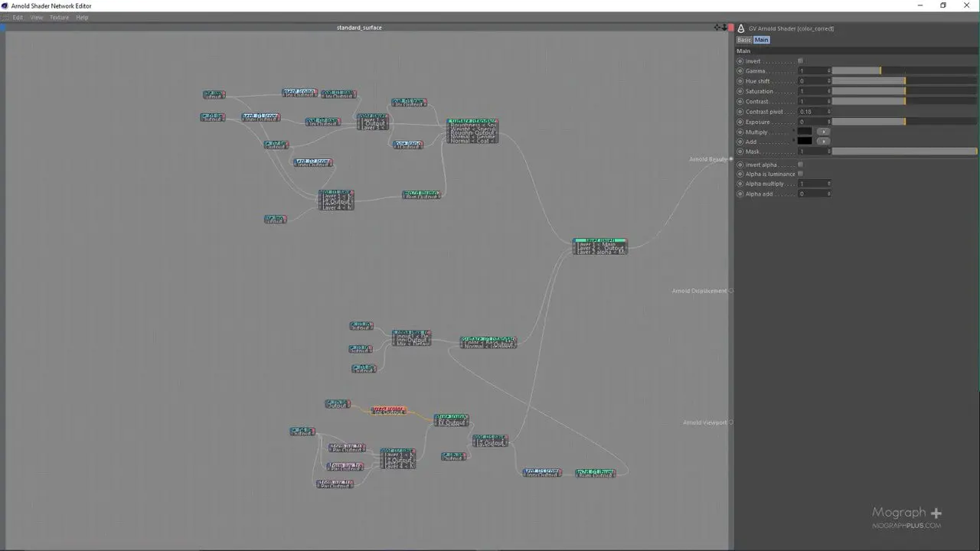Expand the Add color options arrow
Viewport: 980px width, 551px height.
(823, 142)
